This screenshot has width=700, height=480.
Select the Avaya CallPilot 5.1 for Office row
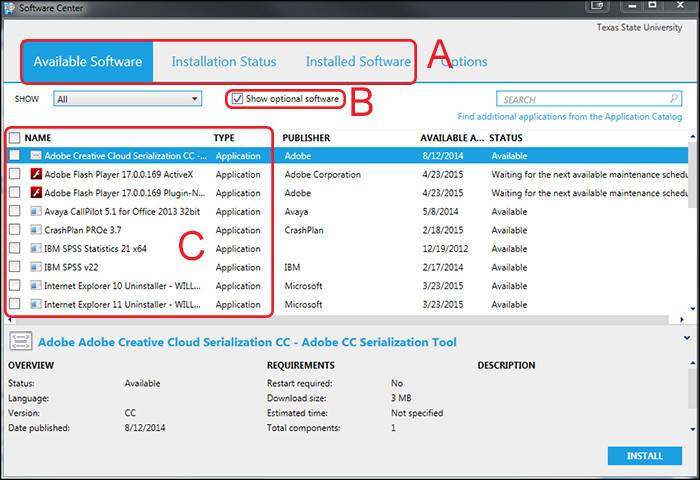[346, 211]
